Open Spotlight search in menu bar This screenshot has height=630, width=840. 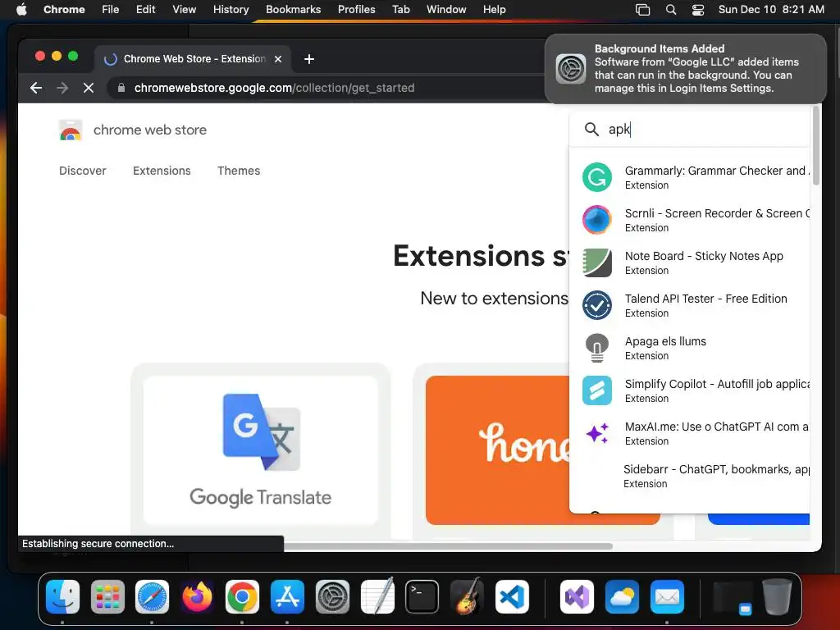[x=671, y=10]
